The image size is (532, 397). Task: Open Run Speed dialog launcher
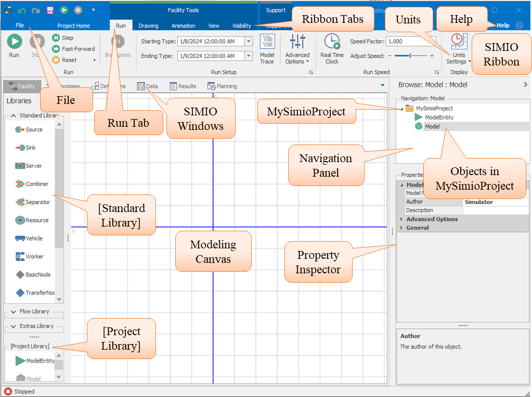pyautogui.click(x=437, y=72)
